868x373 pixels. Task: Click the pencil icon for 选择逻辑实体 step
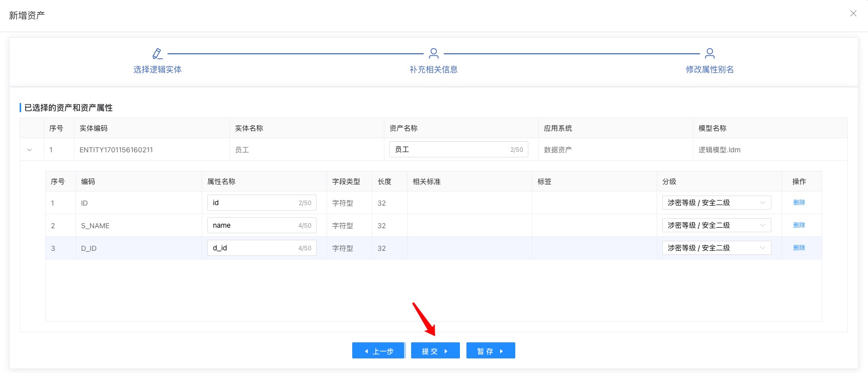pos(157,53)
